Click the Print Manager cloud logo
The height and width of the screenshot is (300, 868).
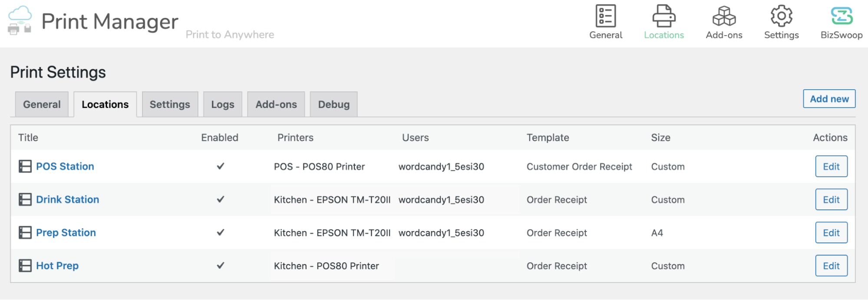pyautogui.click(x=20, y=20)
